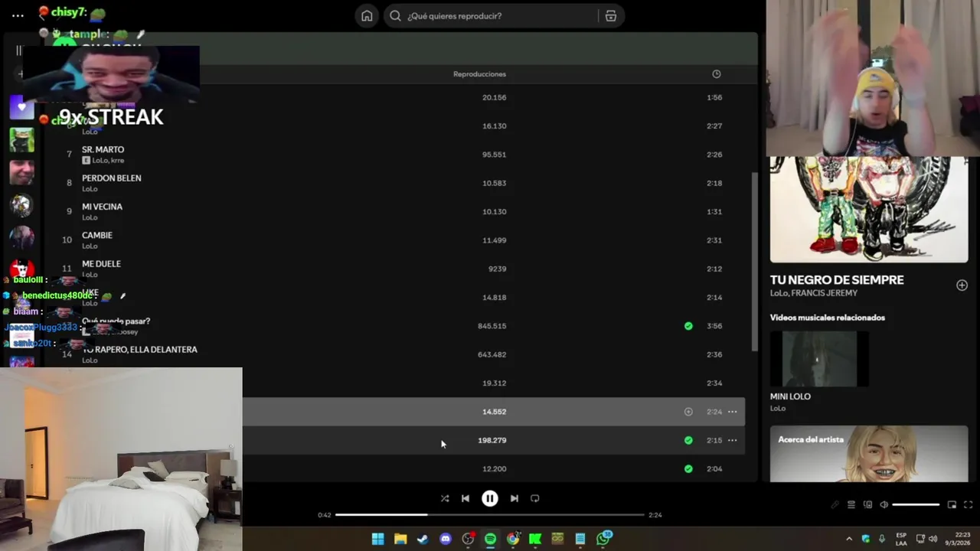Go to Spotify home via house icon
Viewport: 980px width, 551px height.
367,16
